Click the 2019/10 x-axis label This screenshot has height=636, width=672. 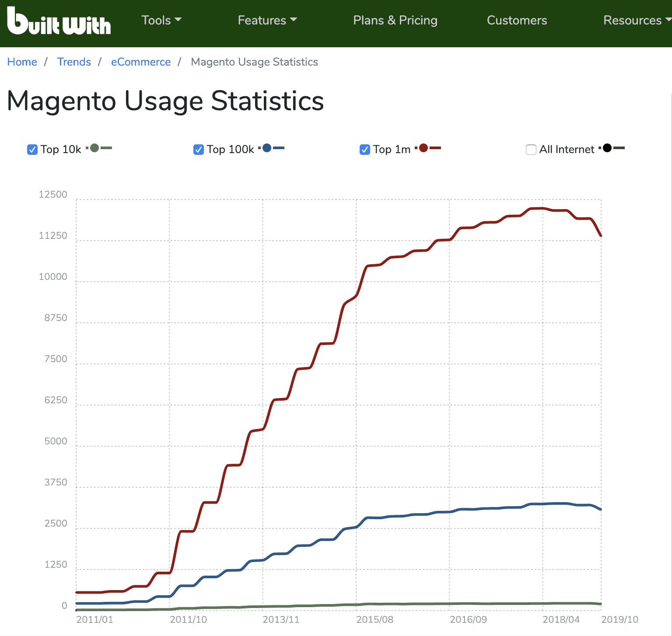(619, 620)
